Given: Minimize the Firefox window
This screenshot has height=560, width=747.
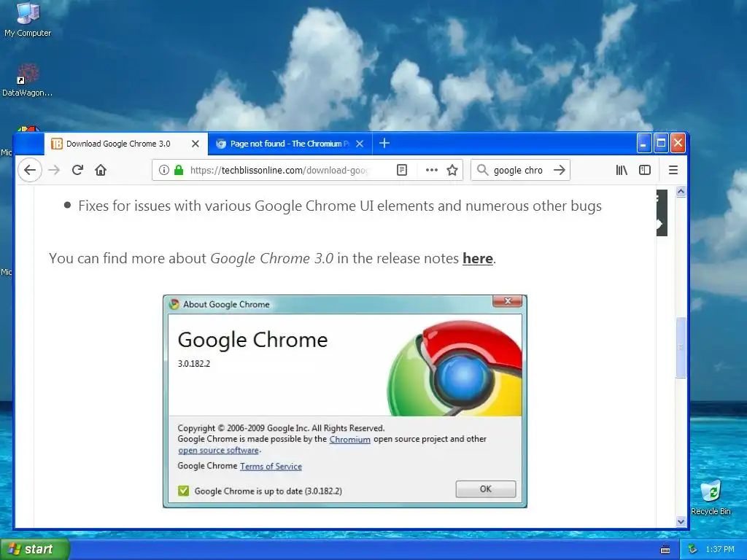Looking at the screenshot, I should tap(644, 143).
